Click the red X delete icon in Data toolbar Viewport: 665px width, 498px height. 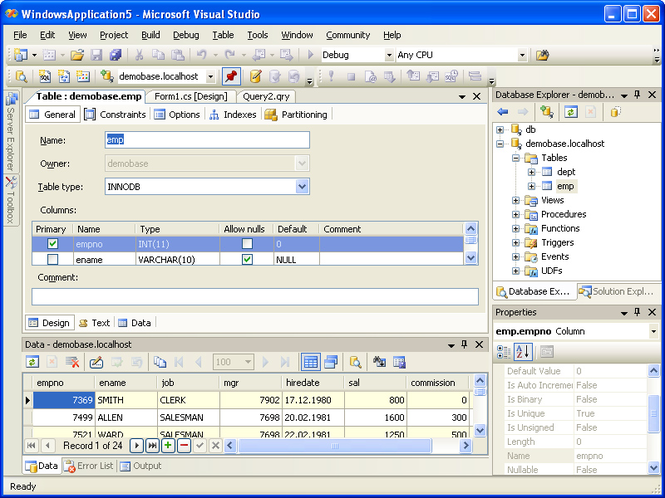(x=73, y=362)
